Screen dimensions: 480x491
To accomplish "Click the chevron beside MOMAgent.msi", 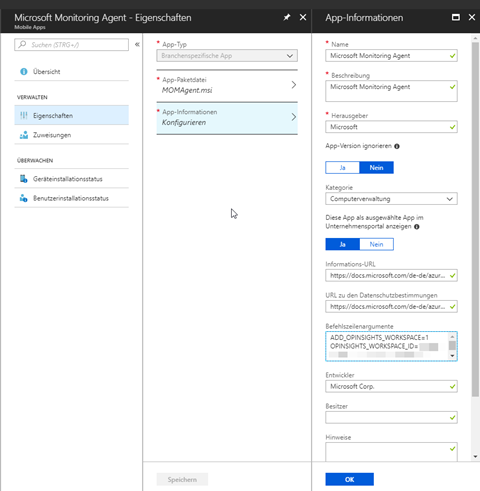I will [x=293, y=85].
